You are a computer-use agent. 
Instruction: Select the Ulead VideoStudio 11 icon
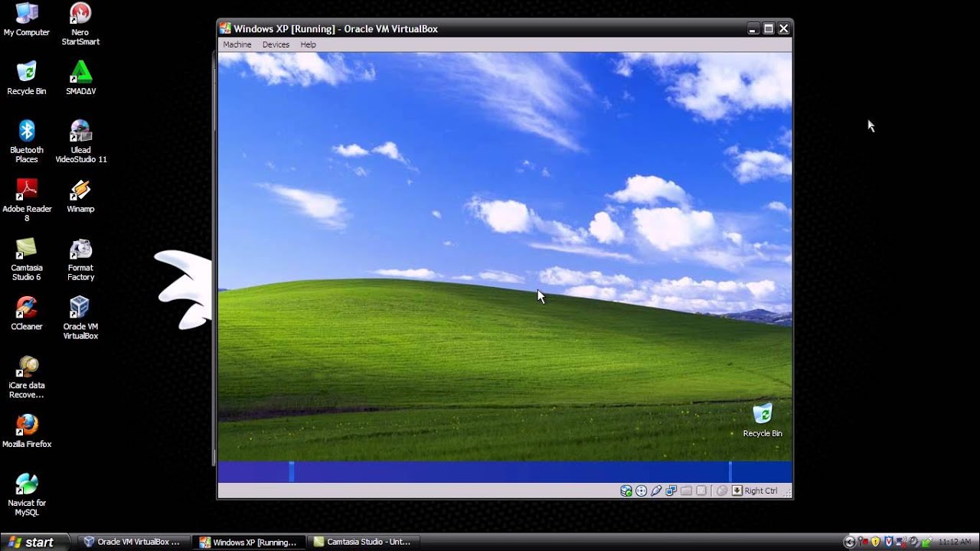pos(80,142)
